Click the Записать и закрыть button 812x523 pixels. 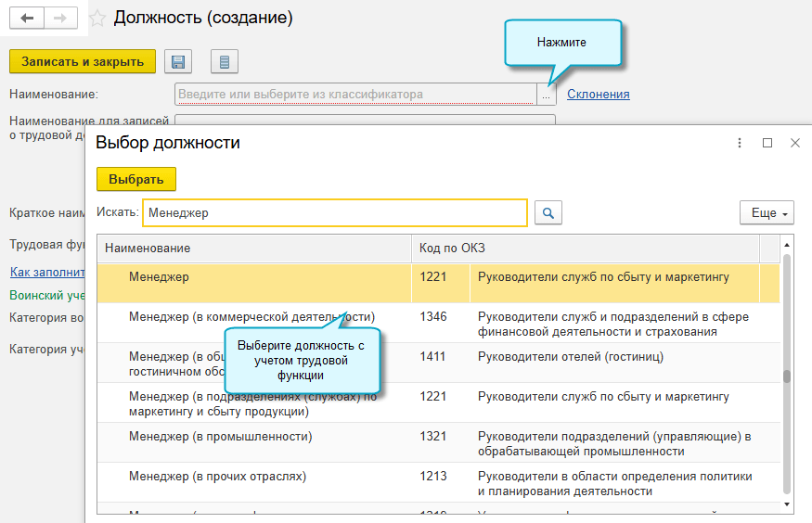pos(83,62)
